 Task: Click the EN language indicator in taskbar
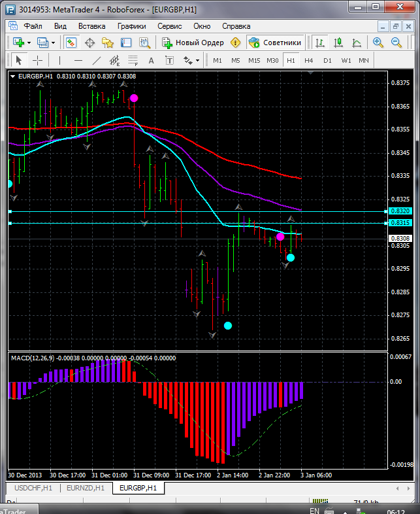[314, 509]
